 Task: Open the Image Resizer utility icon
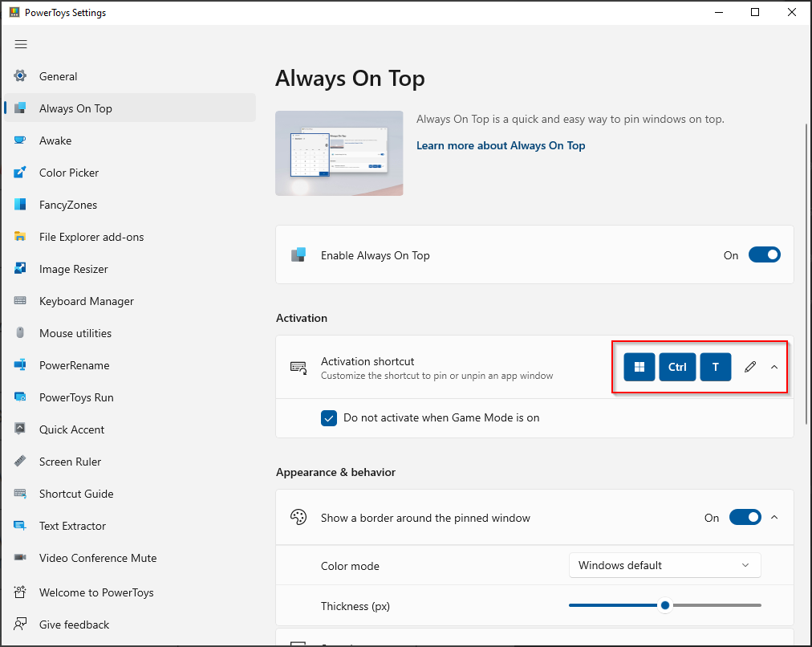click(22, 269)
